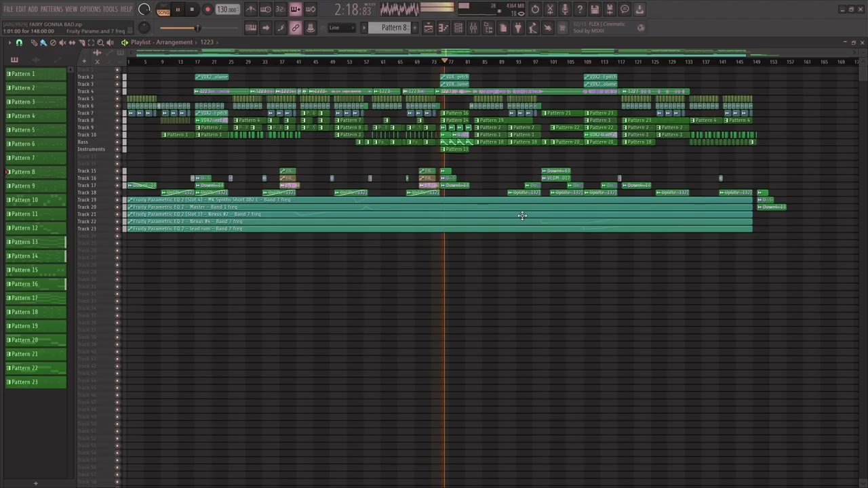This screenshot has height=488, width=868.
Task: Click the song position slider handle
Action: [x=197, y=28]
